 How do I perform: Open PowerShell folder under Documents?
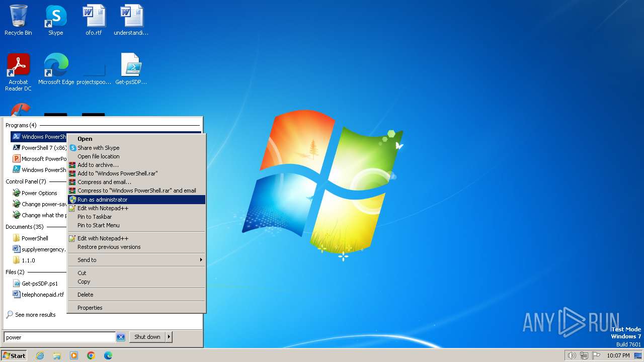tap(39, 238)
